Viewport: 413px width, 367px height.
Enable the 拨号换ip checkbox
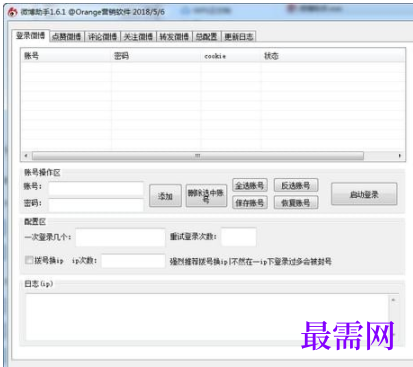[x=29, y=260]
